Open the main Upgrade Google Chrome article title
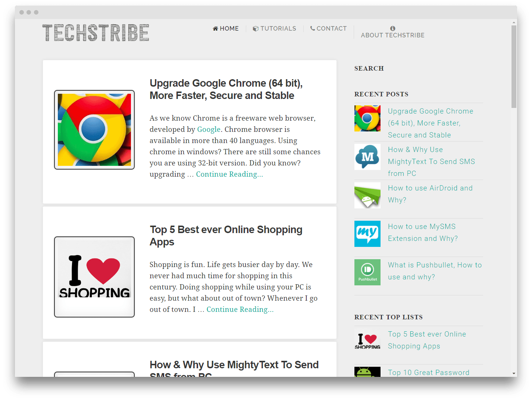 pyautogui.click(x=226, y=89)
